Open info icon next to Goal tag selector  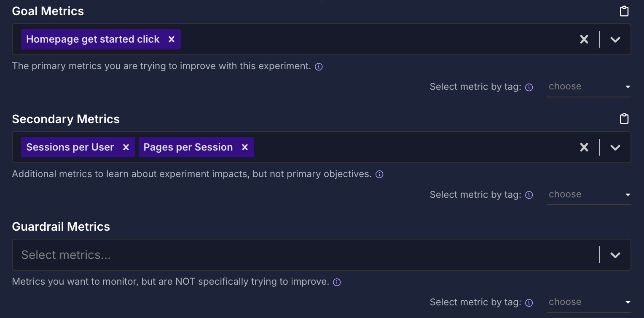pos(529,87)
